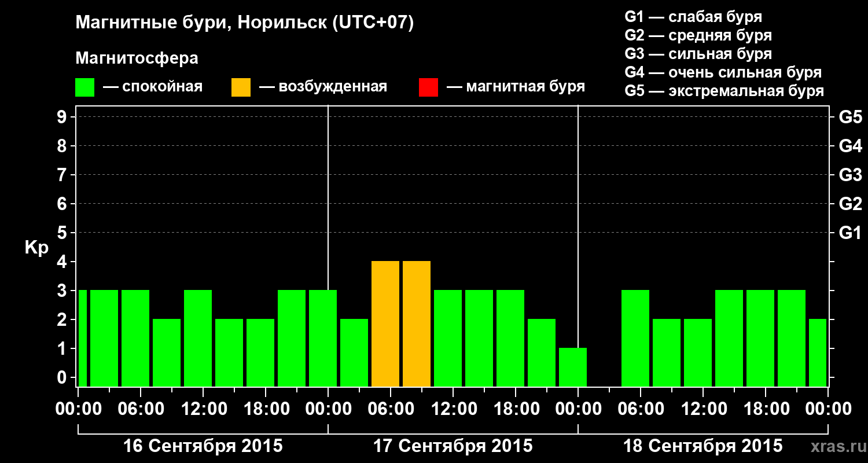Image resolution: width=868 pixels, height=463 pixels.
Task: Click the green bar crossing the 16/17 September midnight line
Action: tap(323, 338)
